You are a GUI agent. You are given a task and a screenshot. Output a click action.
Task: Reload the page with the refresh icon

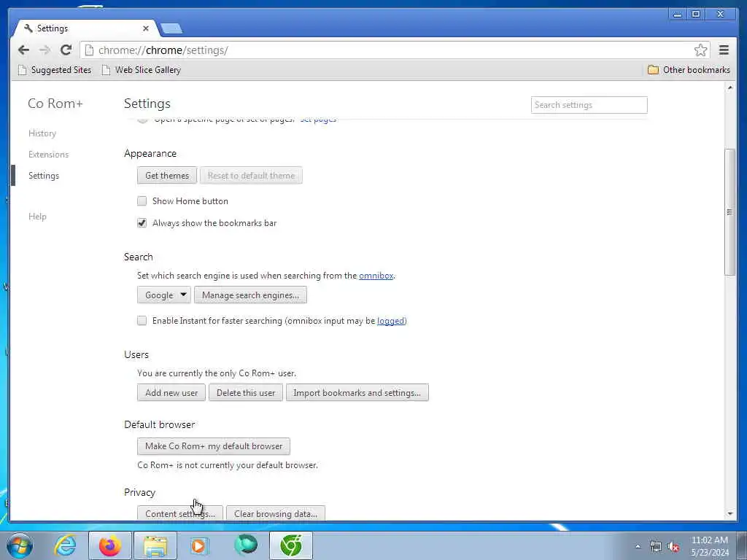[66, 50]
